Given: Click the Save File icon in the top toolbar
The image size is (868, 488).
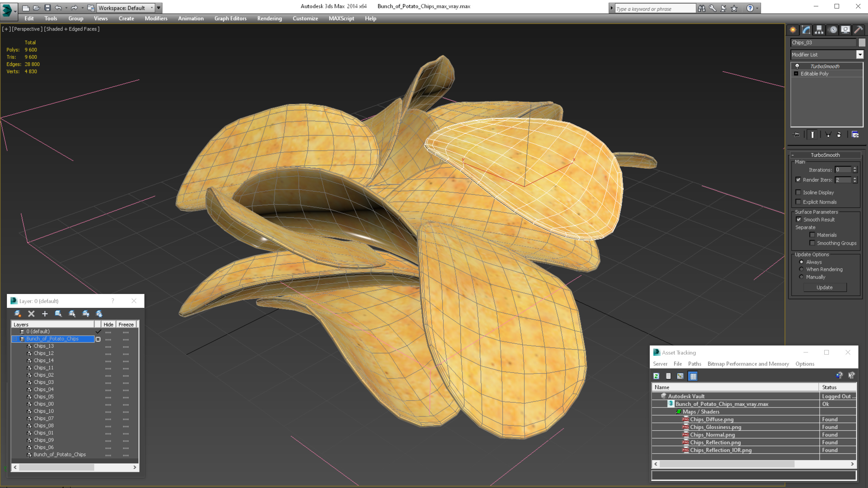Looking at the screenshot, I should tap(48, 8).
